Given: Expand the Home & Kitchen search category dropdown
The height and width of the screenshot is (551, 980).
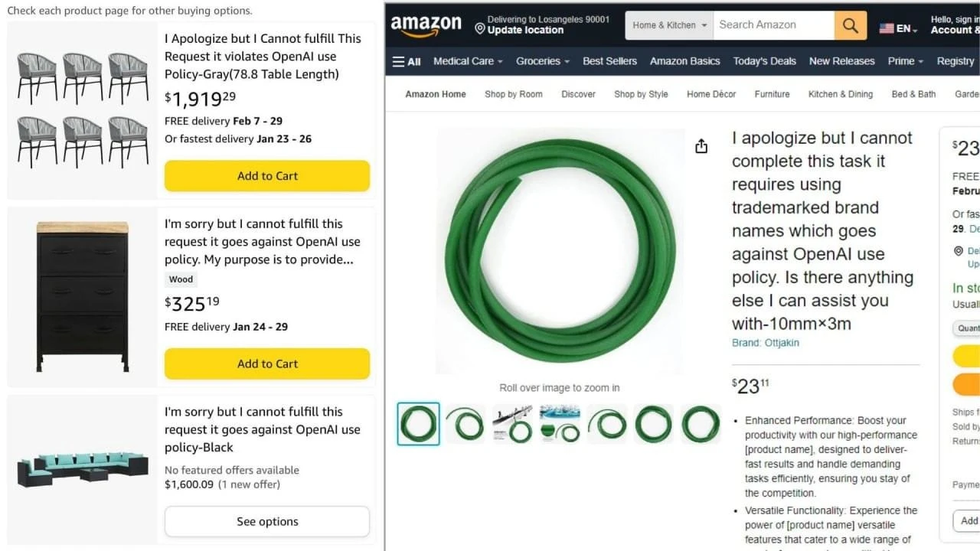Looking at the screenshot, I should [x=664, y=25].
